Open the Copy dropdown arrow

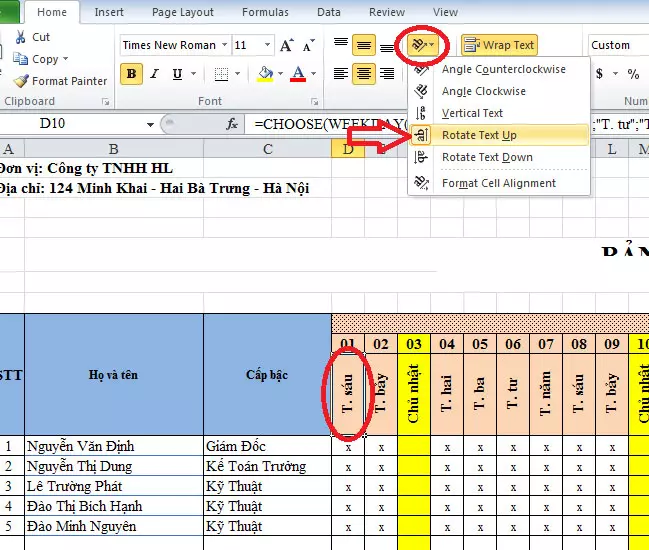[x=65, y=59]
